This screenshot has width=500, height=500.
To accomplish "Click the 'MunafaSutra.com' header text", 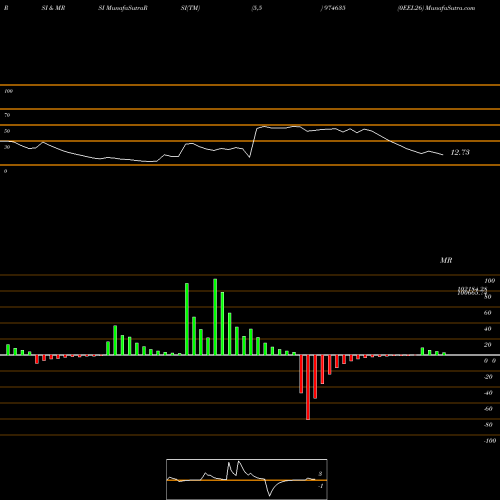I will pyautogui.click(x=450, y=8).
